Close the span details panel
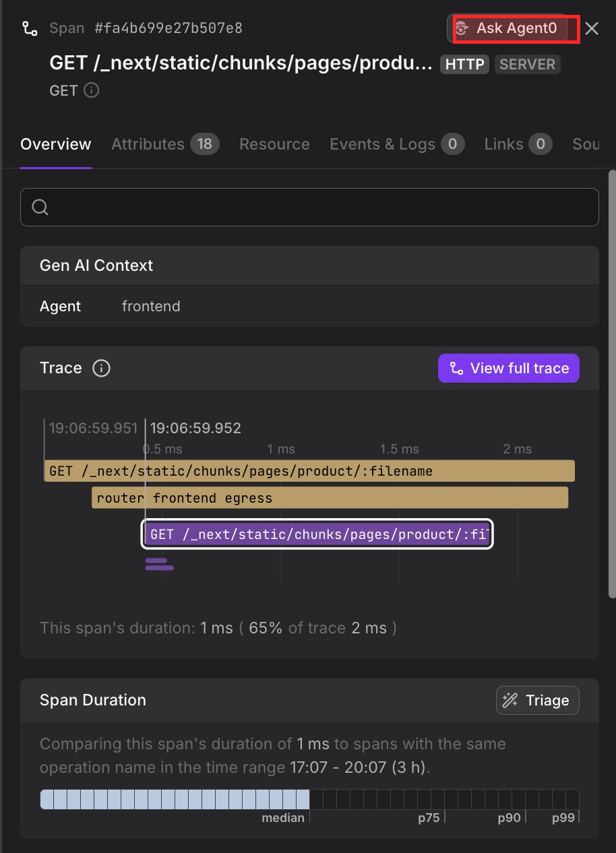Image resolution: width=616 pixels, height=853 pixels. coord(592,28)
